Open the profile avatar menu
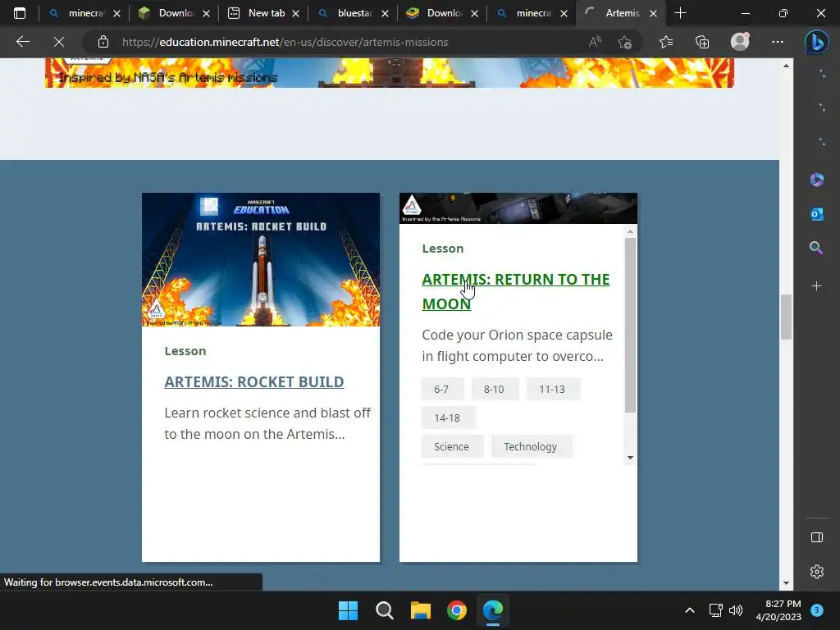840x630 pixels. pyautogui.click(x=740, y=42)
